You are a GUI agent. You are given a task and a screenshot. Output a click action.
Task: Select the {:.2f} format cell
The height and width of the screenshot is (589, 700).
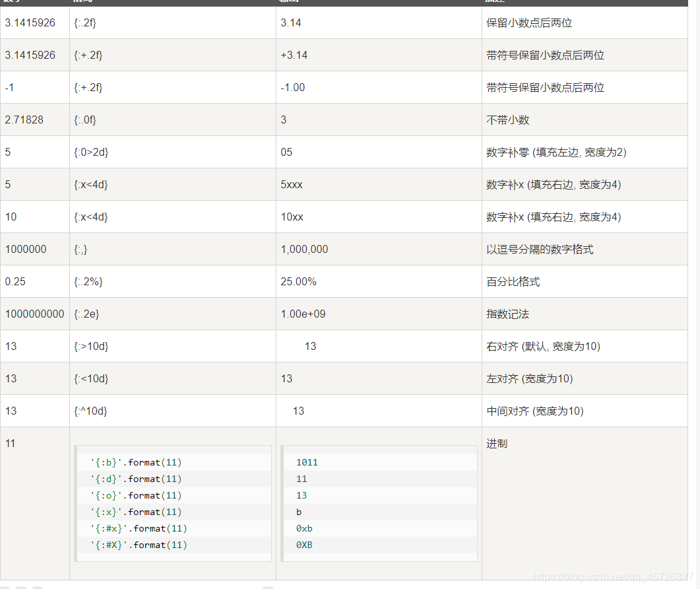coord(84,22)
